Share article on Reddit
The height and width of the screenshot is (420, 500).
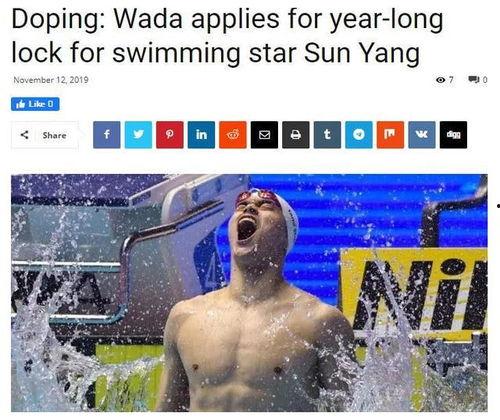click(x=233, y=135)
